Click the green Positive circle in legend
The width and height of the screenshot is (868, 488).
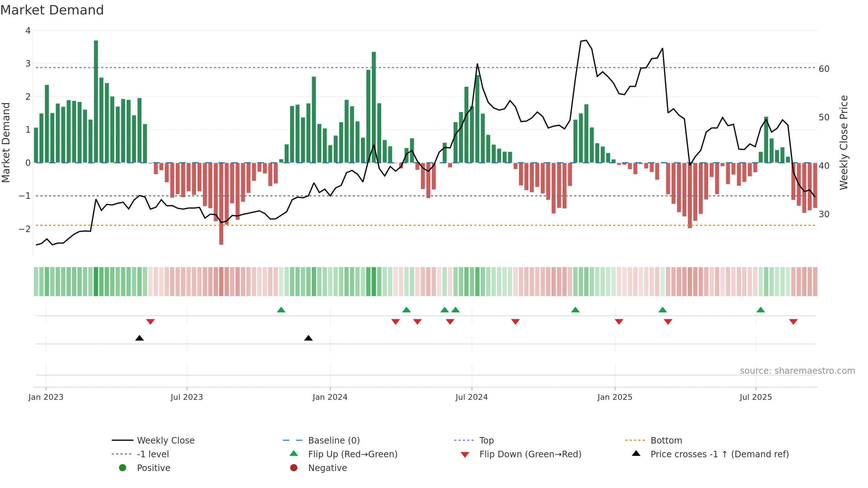point(123,468)
